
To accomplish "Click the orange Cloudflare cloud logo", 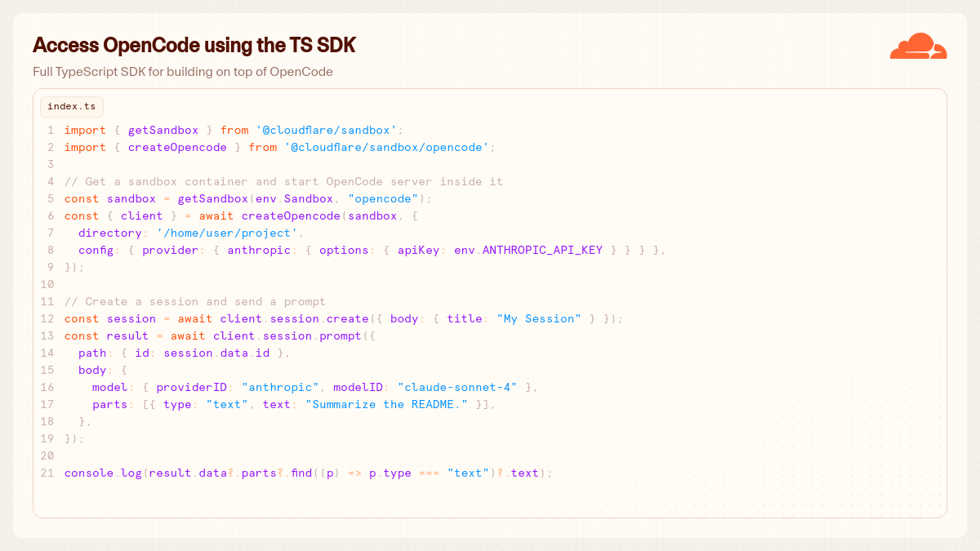I will coord(918,46).
